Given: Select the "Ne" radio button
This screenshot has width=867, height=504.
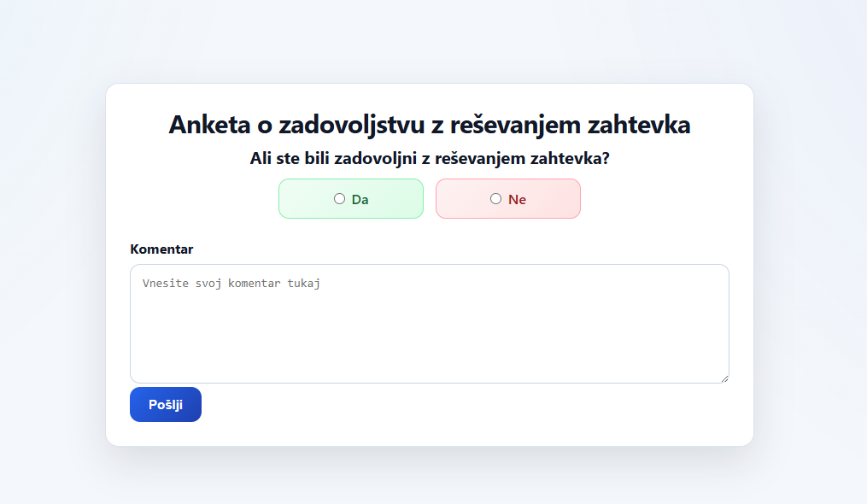Looking at the screenshot, I should click(x=496, y=199).
